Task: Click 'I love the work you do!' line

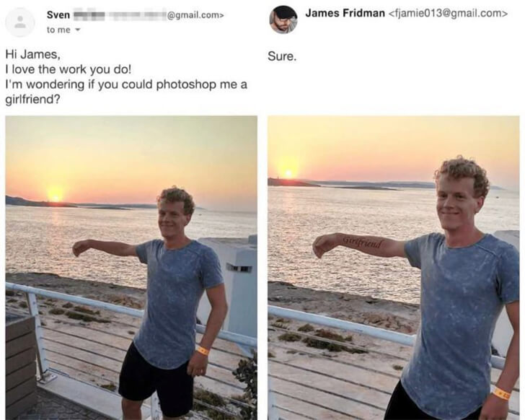Action: [69, 69]
